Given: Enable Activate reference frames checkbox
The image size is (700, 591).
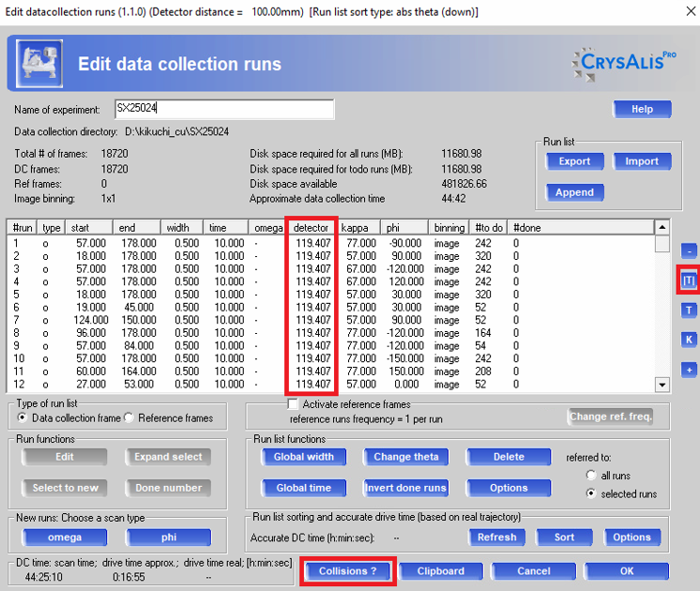Looking at the screenshot, I should tap(293, 404).
